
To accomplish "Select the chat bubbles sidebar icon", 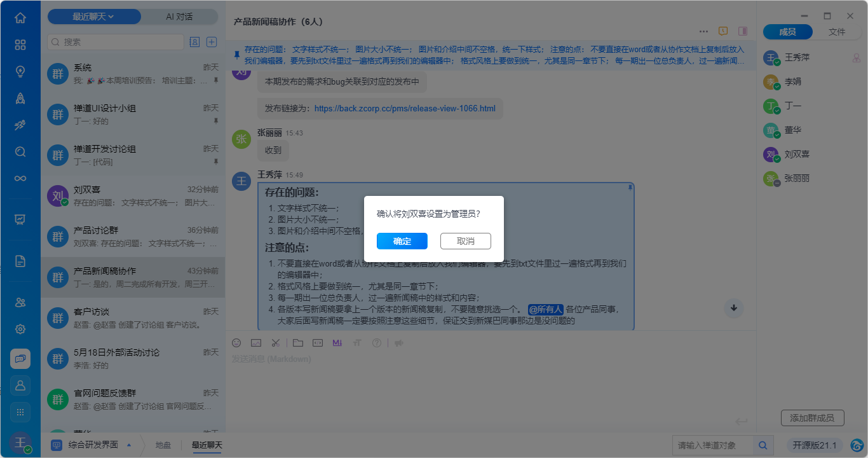I will point(20,359).
